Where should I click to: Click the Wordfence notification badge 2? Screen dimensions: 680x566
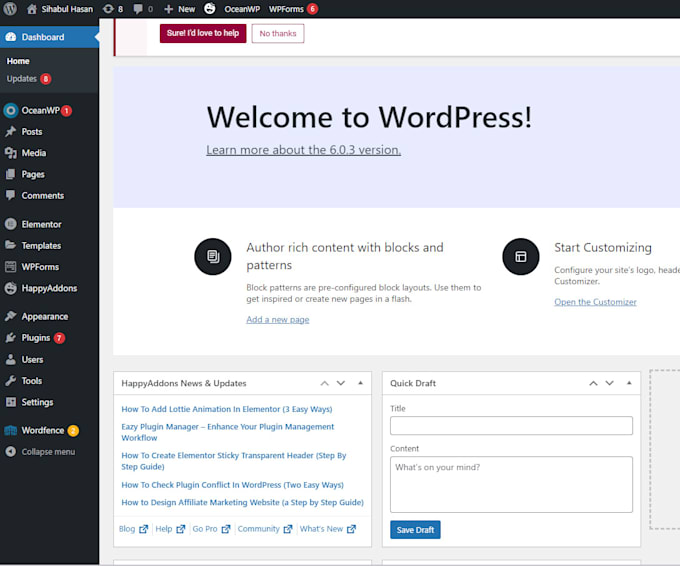point(73,430)
